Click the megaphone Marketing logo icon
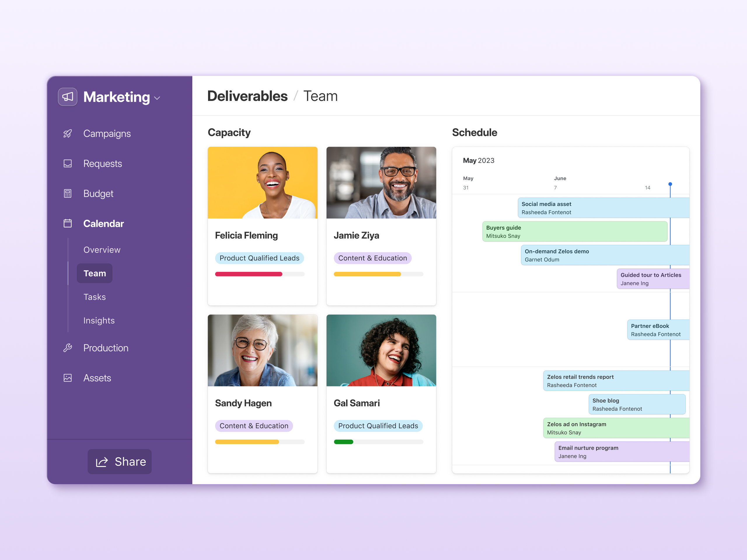 pos(67,97)
